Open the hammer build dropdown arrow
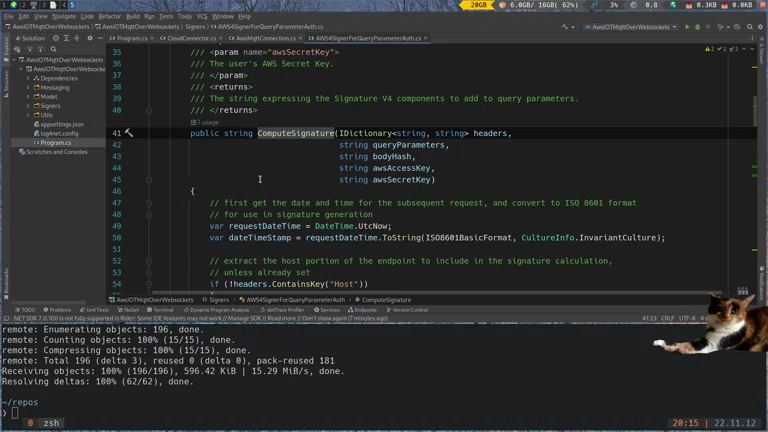768x432 pixels. click(x=573, y=27)
